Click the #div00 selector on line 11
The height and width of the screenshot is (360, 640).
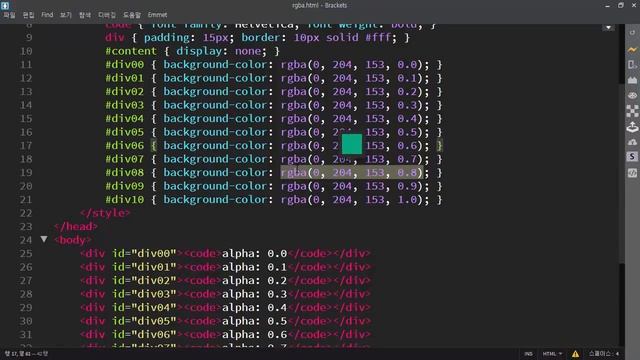[x=124, y=64]
